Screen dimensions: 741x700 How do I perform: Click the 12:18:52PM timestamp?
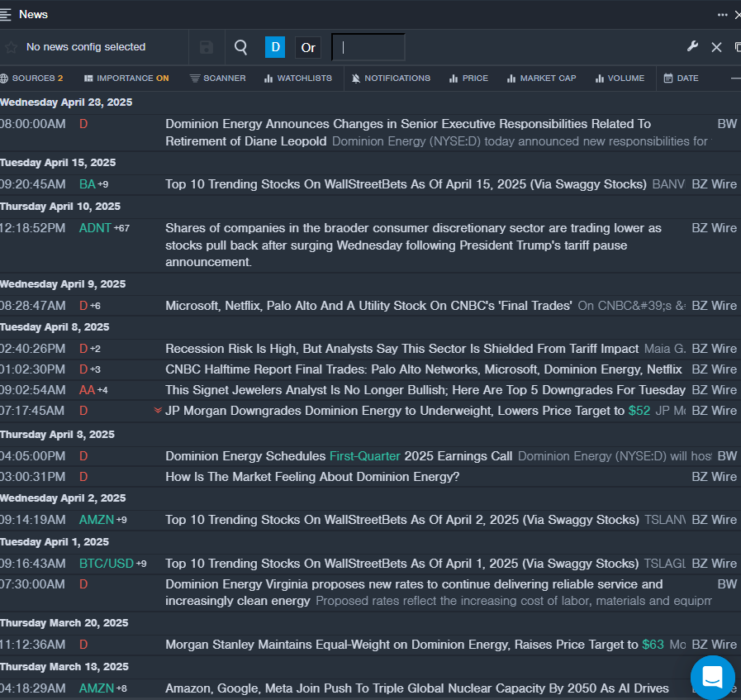32,228
